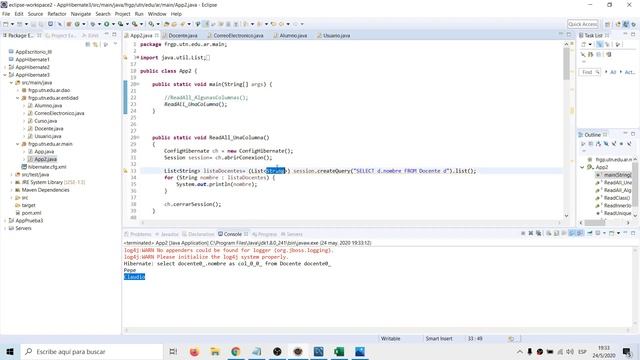
Task: Click the green Run toolbar button
Action: pos(107,24)
